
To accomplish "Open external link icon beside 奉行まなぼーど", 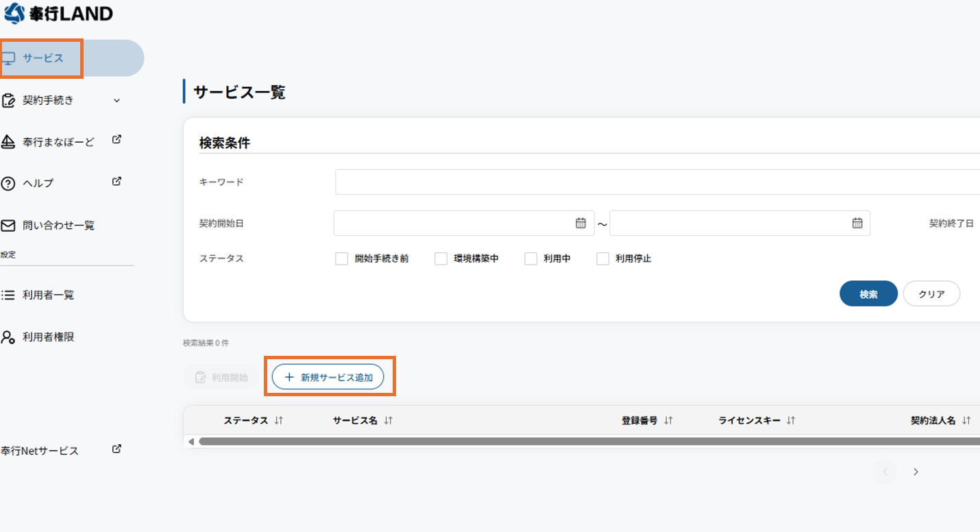I will (117, 140).
